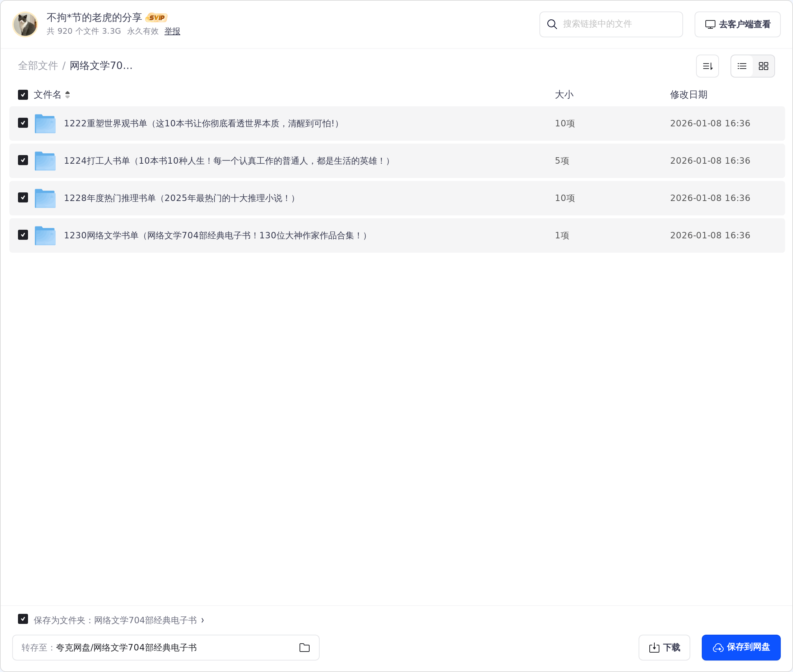Click the 保存到网盘 button
This screenshot has height=672, width=793.
click(741, 647)
